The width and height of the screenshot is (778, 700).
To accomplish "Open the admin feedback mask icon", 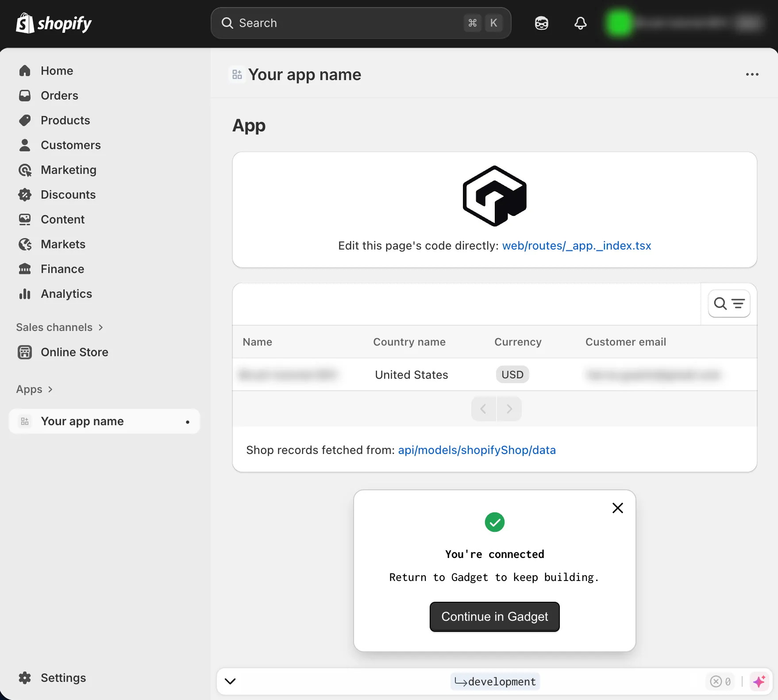I will (541, 23).
